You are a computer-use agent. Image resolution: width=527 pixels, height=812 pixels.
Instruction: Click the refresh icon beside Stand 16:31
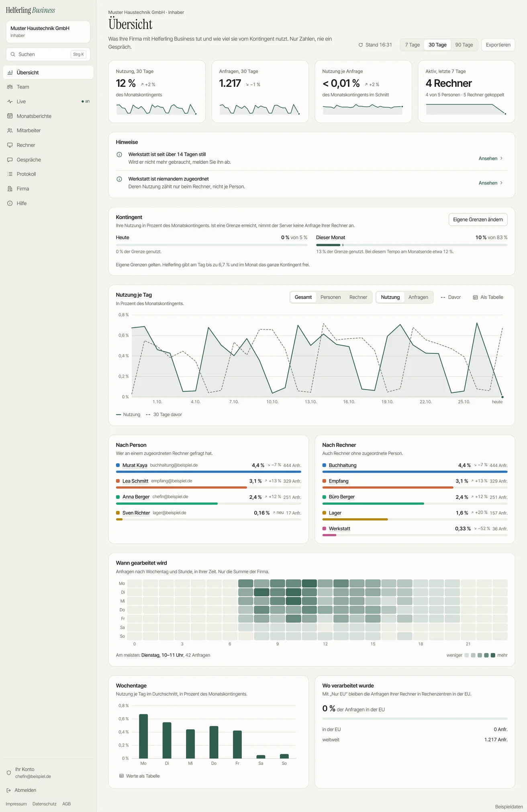pos(361,45)
